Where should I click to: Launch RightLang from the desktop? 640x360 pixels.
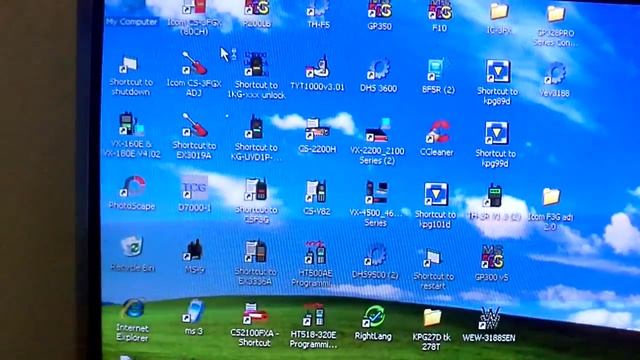(x=373, y=323)
